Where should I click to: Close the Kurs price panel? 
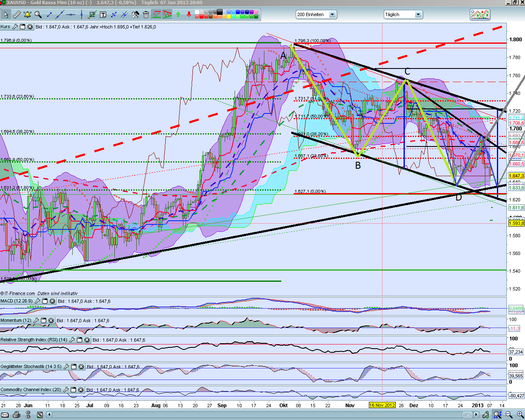[30, 27]
